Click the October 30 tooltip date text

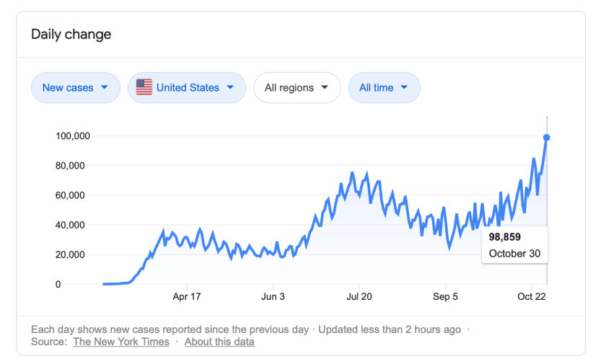(x=514, y=254)
